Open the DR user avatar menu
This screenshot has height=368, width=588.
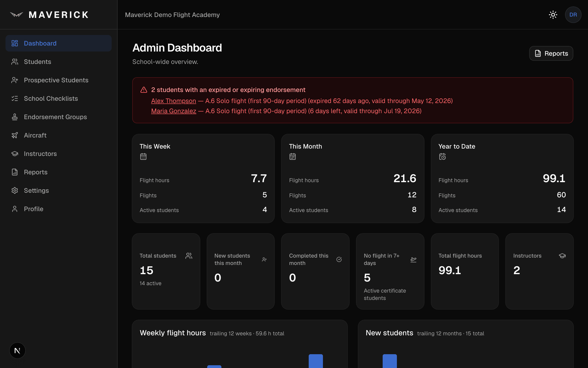pos(573,15)
